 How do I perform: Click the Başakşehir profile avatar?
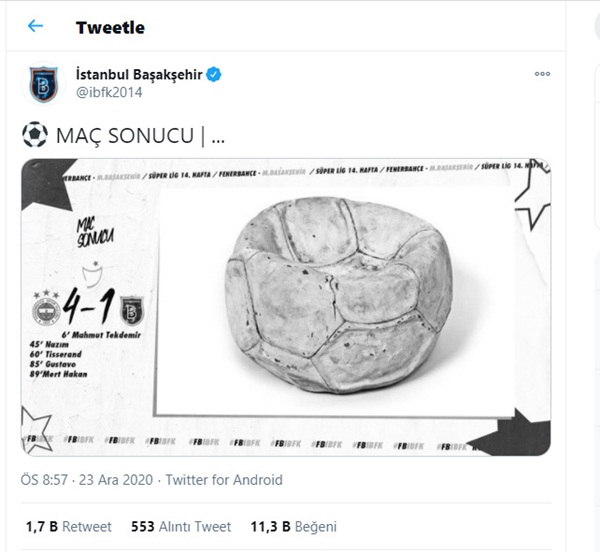[x=43, y=84]
